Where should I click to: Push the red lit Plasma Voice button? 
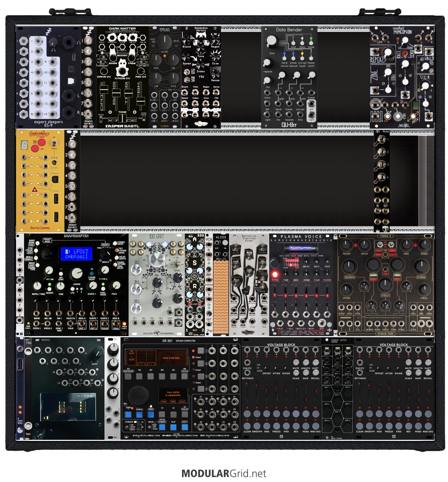[275, 274]
